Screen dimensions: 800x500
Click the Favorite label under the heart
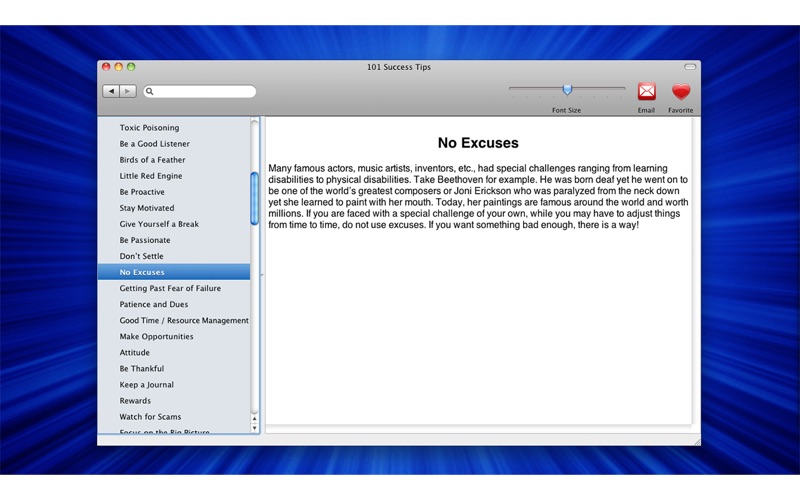tap(681, 110)
